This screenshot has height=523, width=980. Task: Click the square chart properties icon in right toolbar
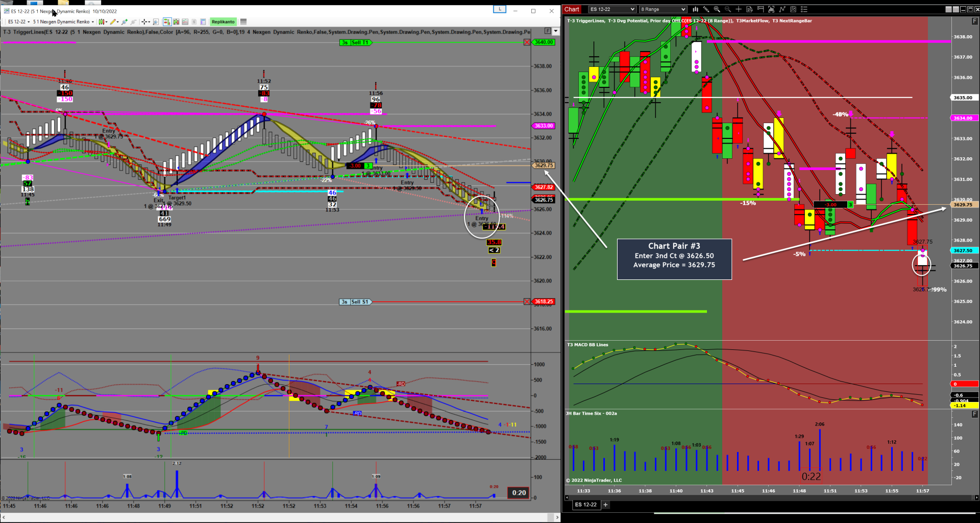tap(793, 9)
